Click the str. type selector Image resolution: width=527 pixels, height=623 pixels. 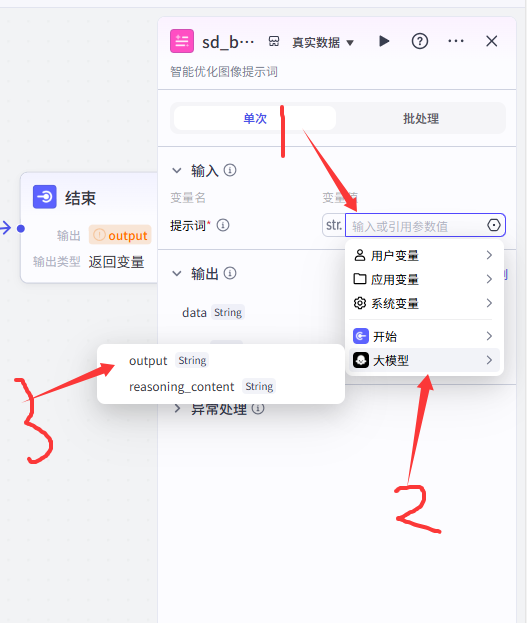click(x=333, y=225)
